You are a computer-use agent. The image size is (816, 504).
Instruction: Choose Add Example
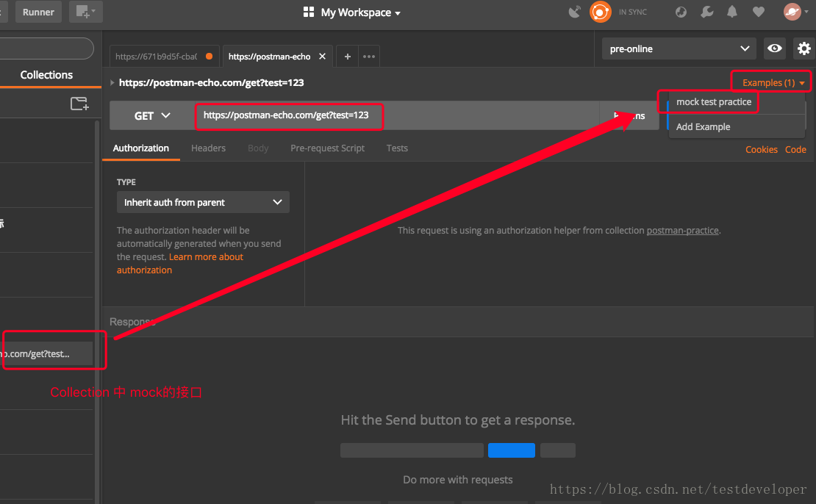703,127
